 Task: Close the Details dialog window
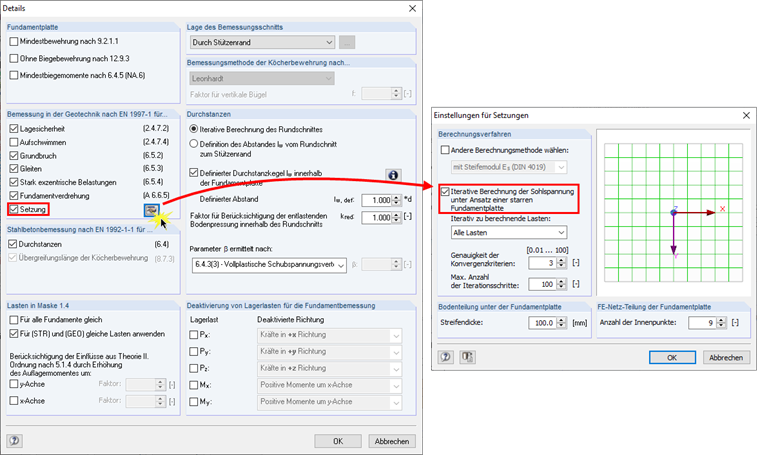pyautogui.click(x=412, y=8)
